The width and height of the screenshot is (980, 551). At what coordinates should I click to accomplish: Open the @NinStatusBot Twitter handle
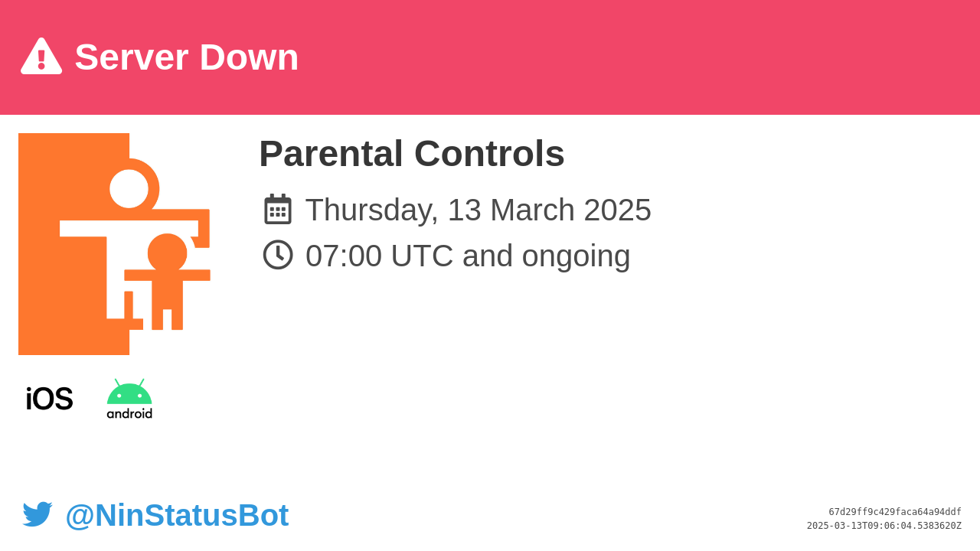[177, 515]
